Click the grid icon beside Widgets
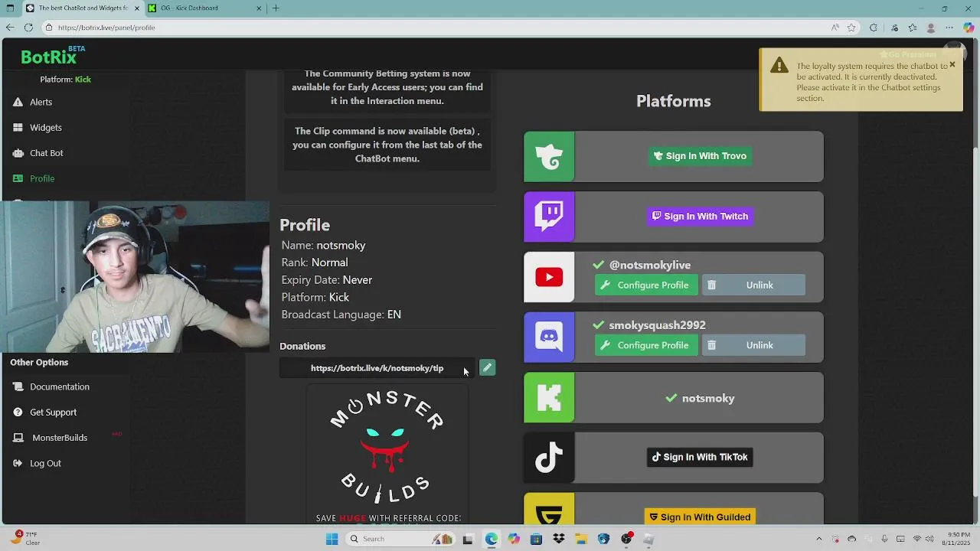The image size is (980, 551). [x=18, y=128]
